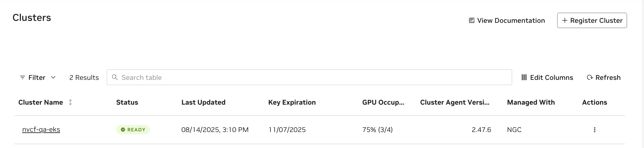The width and height of the screenshot is (644, 148).
Task: Click the Refresh circular arrow icon
Action: [589, 78]
